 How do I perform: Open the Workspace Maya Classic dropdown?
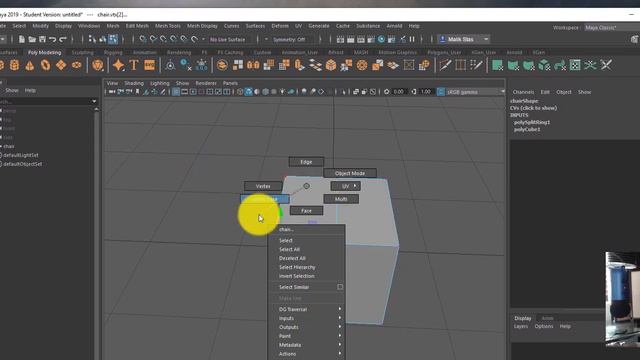(x=611, y=28)
